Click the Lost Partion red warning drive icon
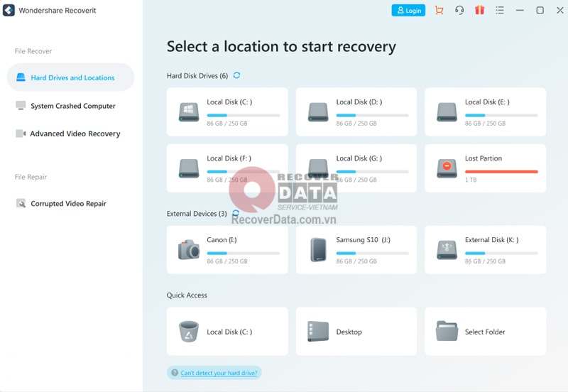The image size is (568, 392). tap(447, 168)
